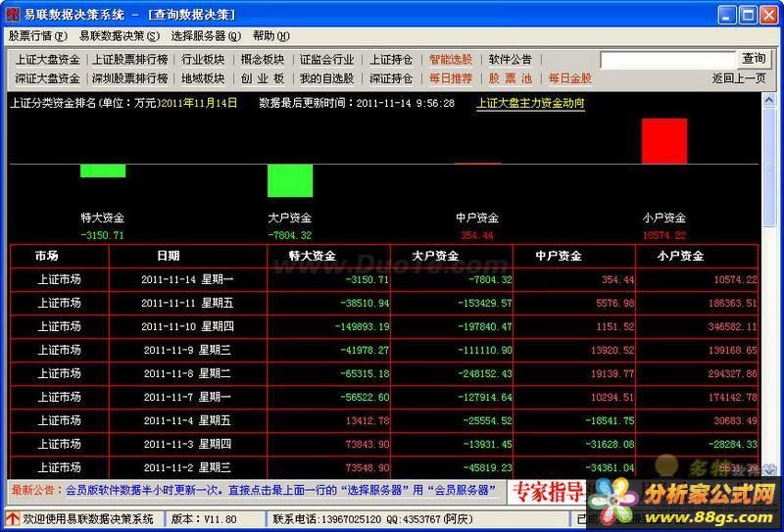
Task: Click the green 特大资金 bar in chart
Action: pos(103,170)
